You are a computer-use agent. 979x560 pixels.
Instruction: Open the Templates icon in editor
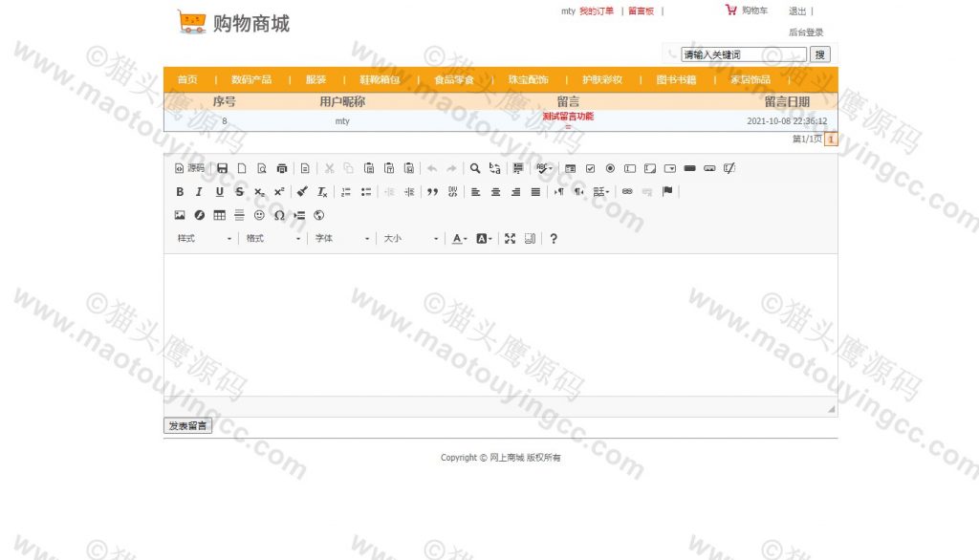coord(305,168)
